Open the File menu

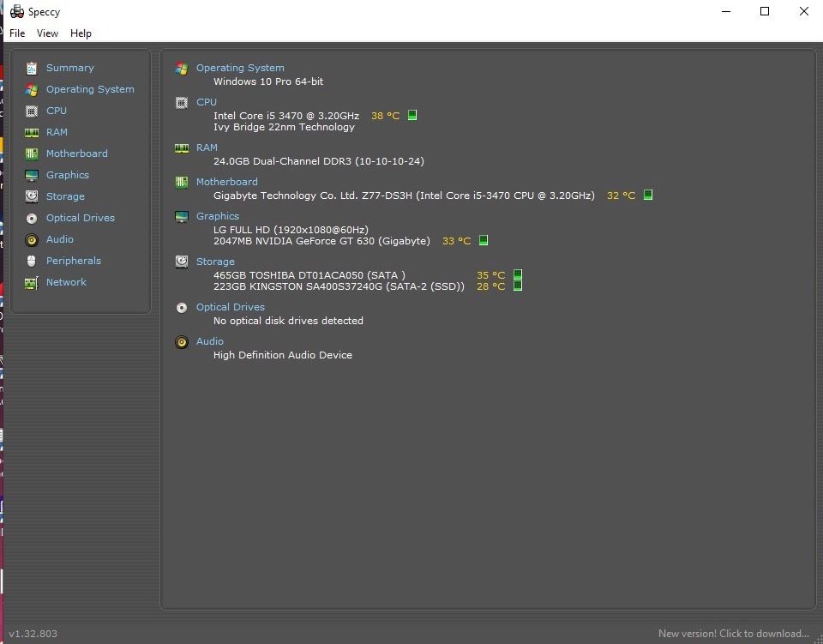pyautogui.click(x=17, y=33)
